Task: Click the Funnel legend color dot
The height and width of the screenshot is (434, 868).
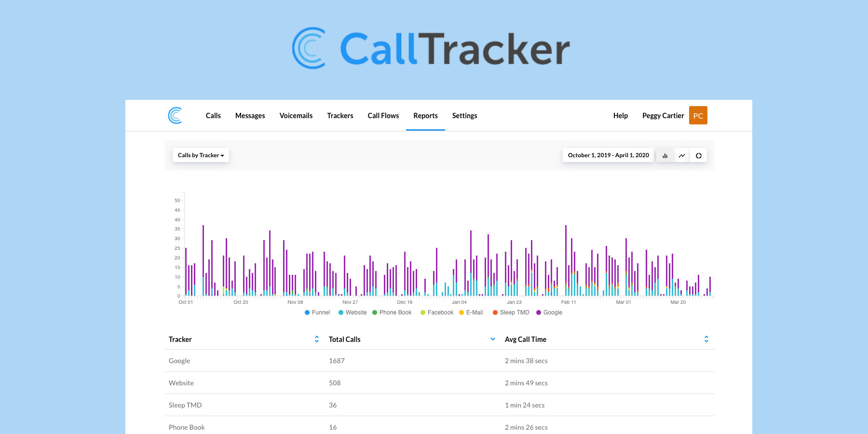Action: (307, 312)
